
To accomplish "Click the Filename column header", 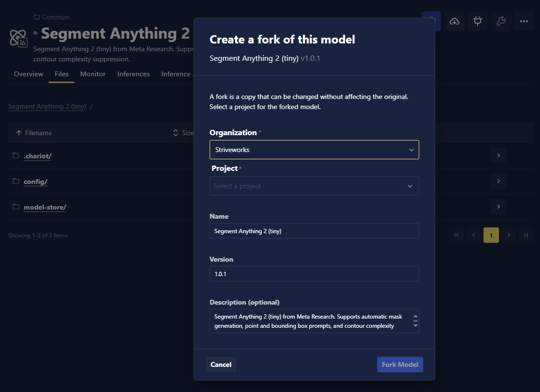I will pyautogui.click(x=38, y=133).
